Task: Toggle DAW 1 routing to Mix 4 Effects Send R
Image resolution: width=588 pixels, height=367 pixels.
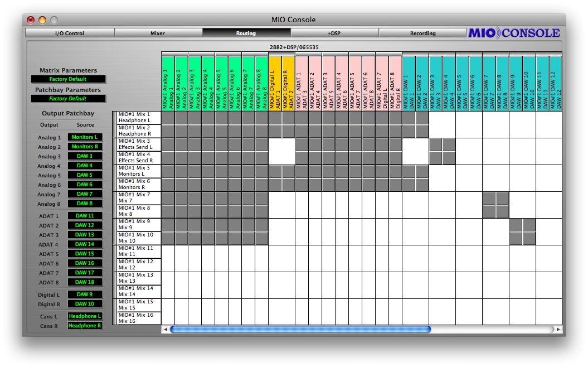Action: [x=409, y=158]
